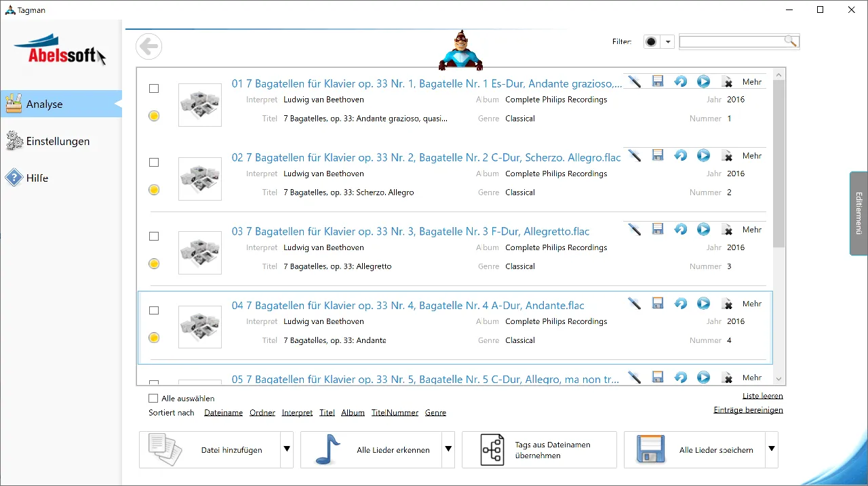Select checkbox for track 03 Bagatelle
Image resolution: width=868 pixels, height=486 pixels.
coord(154,236)
